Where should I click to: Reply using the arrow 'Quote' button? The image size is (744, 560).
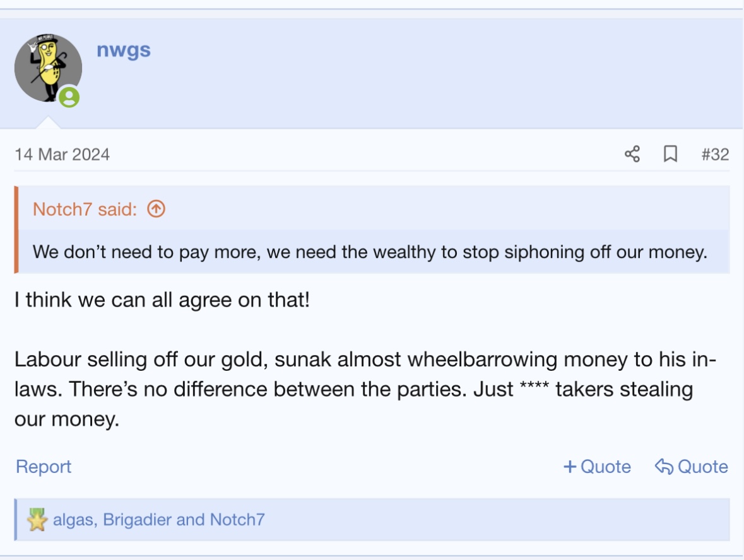692,467
